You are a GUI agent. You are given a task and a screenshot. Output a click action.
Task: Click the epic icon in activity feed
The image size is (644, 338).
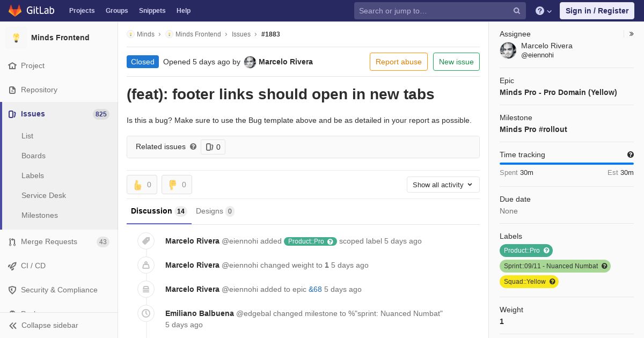pyautogui.click(x=146, y=289)
